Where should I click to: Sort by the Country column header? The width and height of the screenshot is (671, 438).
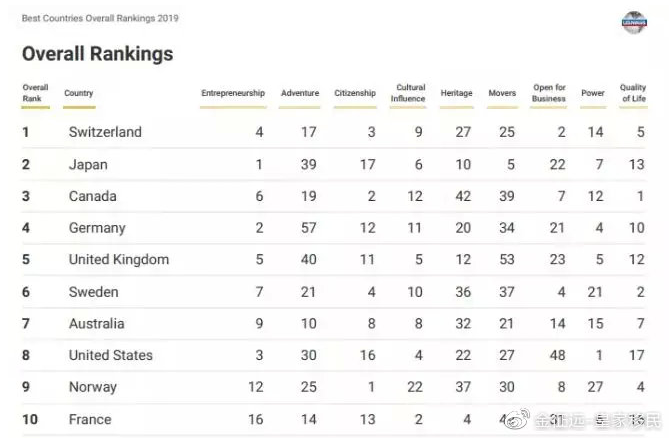(79, 94)
